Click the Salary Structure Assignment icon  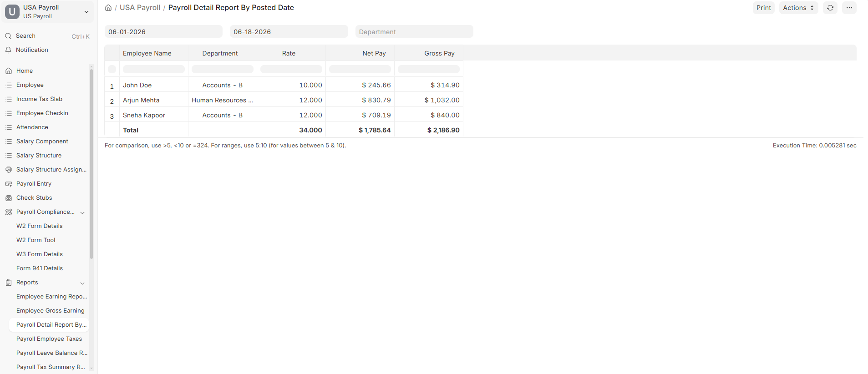pos(9,170)
